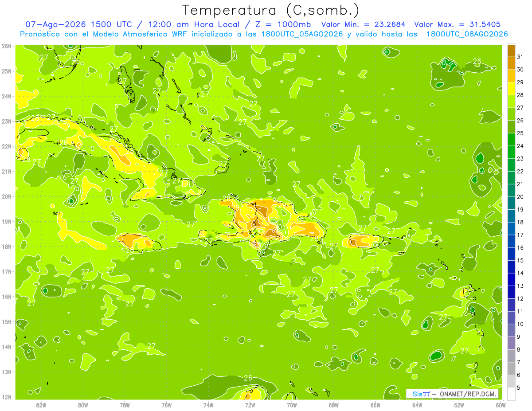Click the 19N latitude axis label

[7, 221]
